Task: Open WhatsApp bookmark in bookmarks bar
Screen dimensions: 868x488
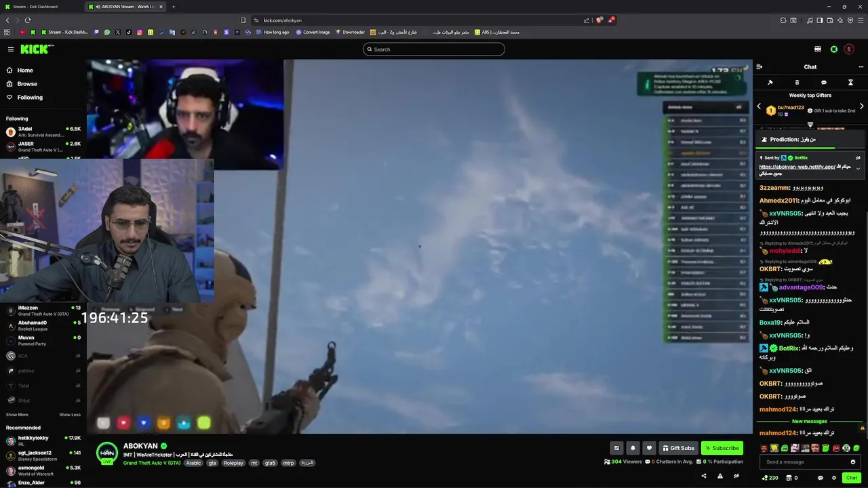Action: point(107,32)
